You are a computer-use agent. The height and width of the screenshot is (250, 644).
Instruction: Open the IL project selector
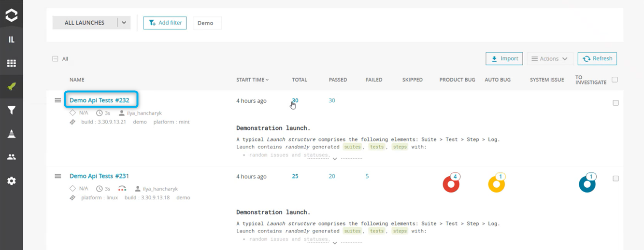click(12, 40)
